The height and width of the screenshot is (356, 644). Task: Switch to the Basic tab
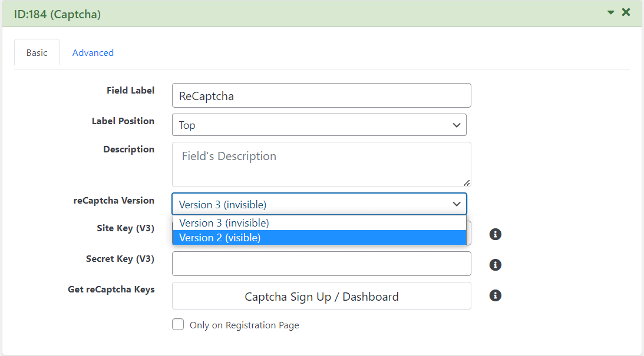point(37,52)
